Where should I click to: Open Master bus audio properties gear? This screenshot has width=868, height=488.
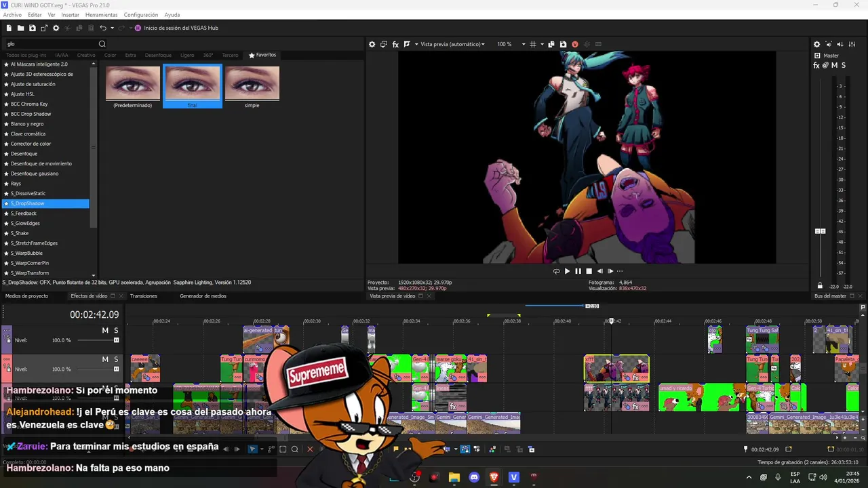(x=816, y=44)
